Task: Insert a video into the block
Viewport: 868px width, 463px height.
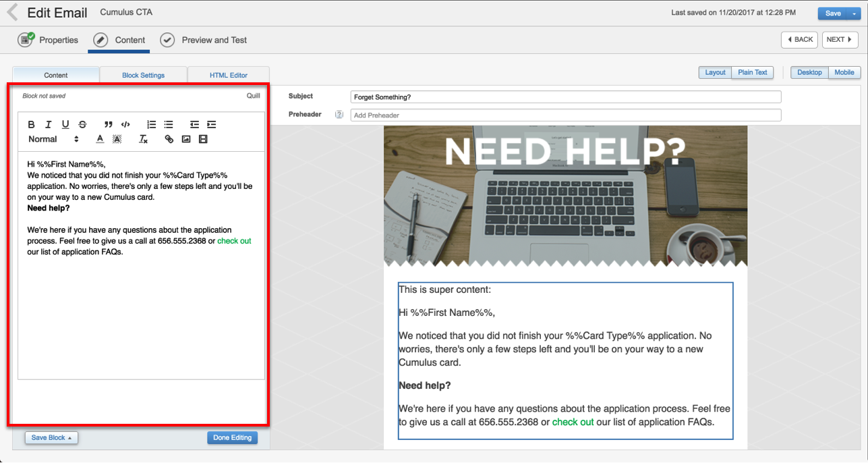Action: pos(203,139)
